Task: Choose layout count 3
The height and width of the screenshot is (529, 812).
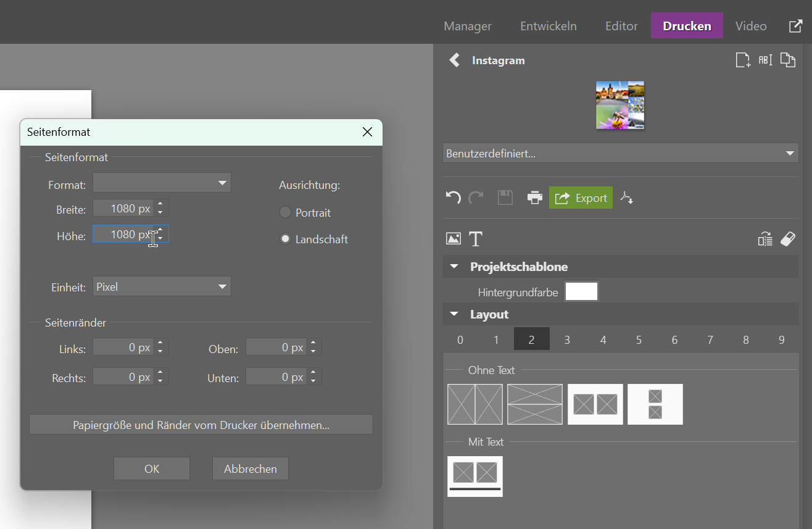Action: point(567,339)
